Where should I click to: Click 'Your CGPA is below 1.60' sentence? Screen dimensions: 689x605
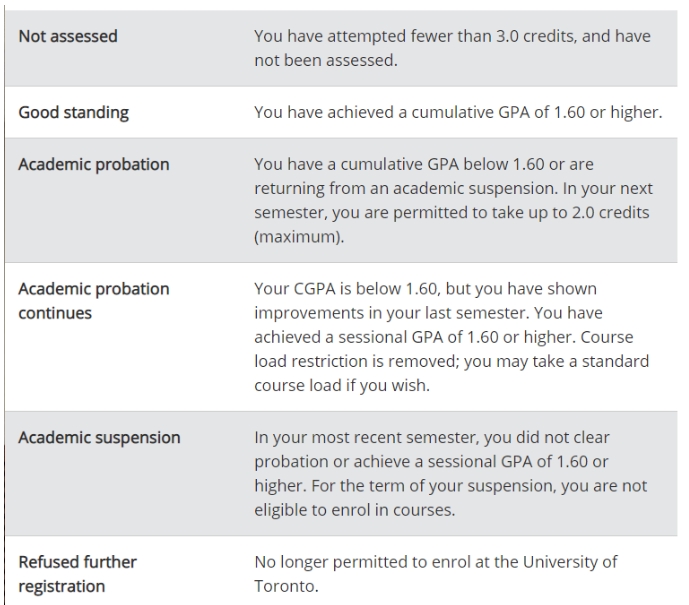pos(346,289)
